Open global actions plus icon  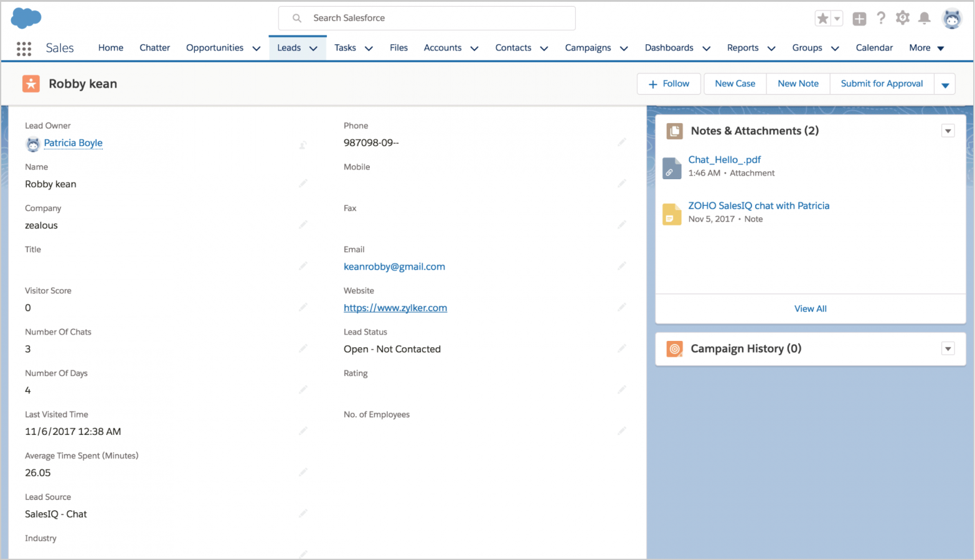(x=859, y=19)
